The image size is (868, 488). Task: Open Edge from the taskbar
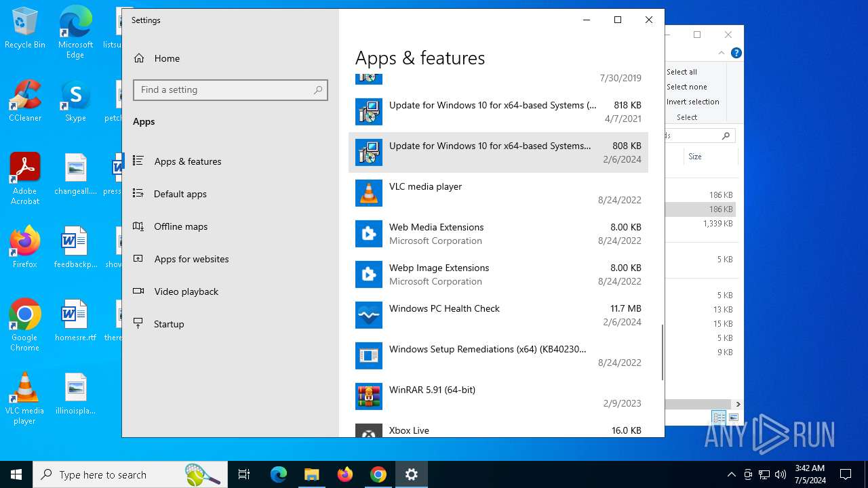click(279, 474)
